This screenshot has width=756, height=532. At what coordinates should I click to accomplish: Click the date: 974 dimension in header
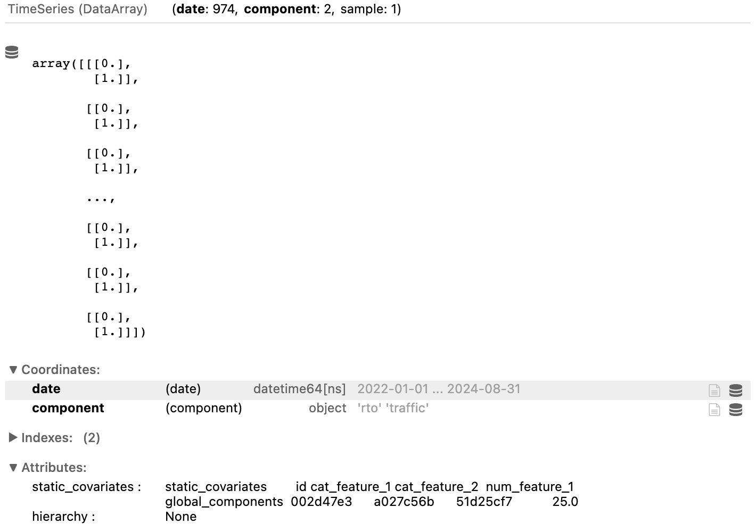(x=206, y=9)
